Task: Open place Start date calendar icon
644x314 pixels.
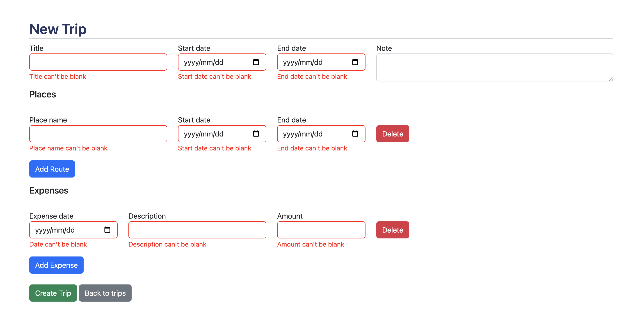Action: 256,134
